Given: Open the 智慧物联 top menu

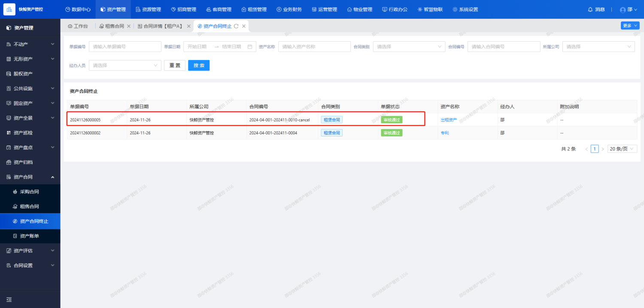Looking at the screenshot, I should [430, 9].
